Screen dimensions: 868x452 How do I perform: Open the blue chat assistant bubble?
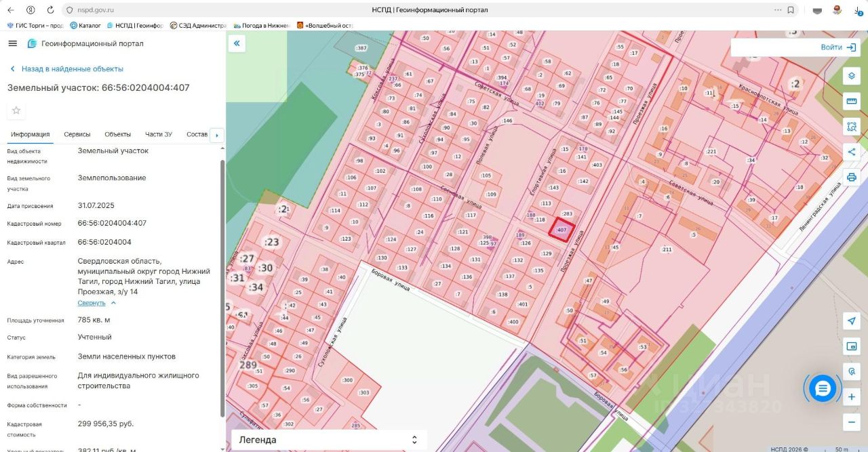click(823, 388)
